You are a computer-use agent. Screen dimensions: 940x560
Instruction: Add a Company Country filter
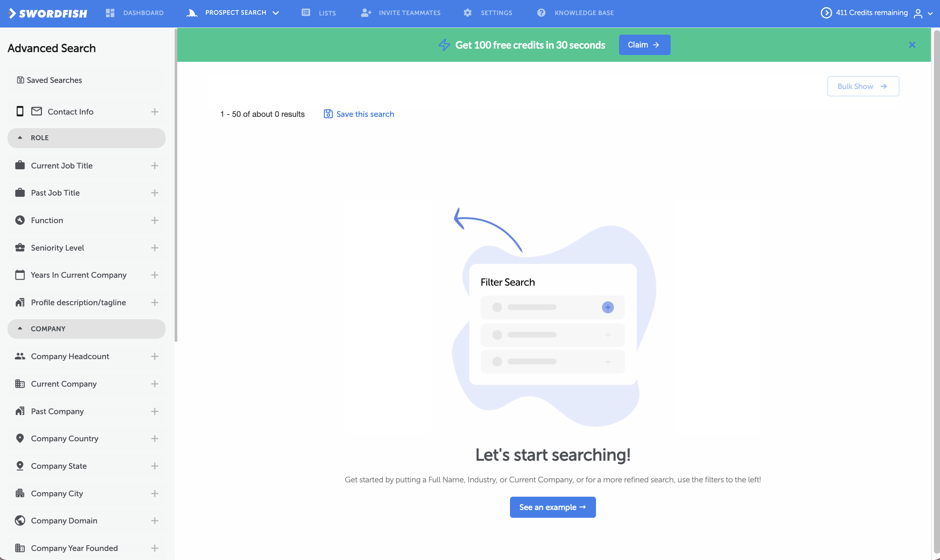tap(154, 439)
